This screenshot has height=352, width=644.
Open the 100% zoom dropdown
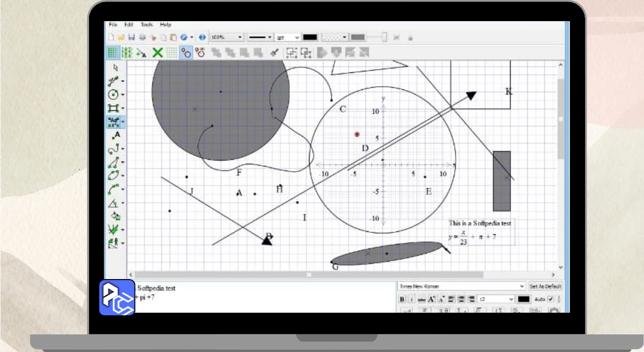(226, 37)
